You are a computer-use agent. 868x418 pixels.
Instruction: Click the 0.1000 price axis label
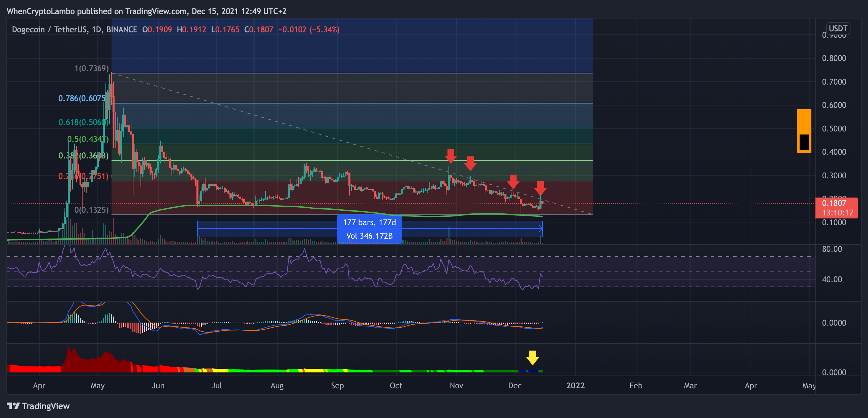[x=834, y=222]
